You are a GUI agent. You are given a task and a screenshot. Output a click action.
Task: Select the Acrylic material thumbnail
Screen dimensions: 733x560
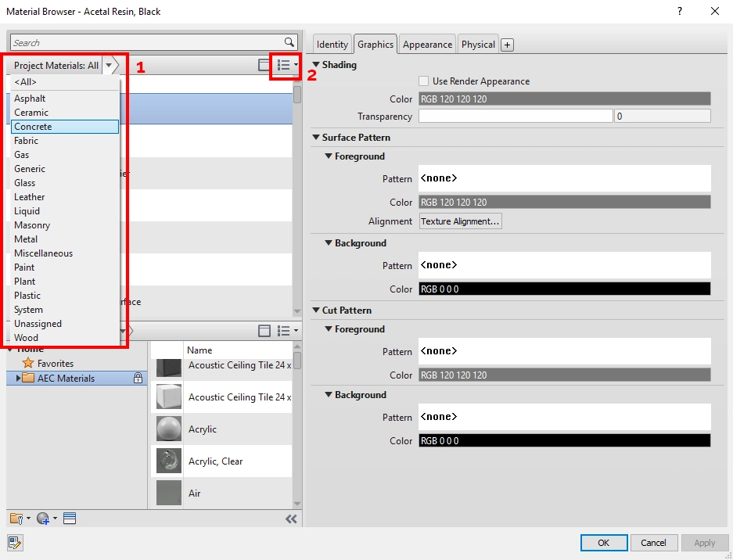pos(168,429)
